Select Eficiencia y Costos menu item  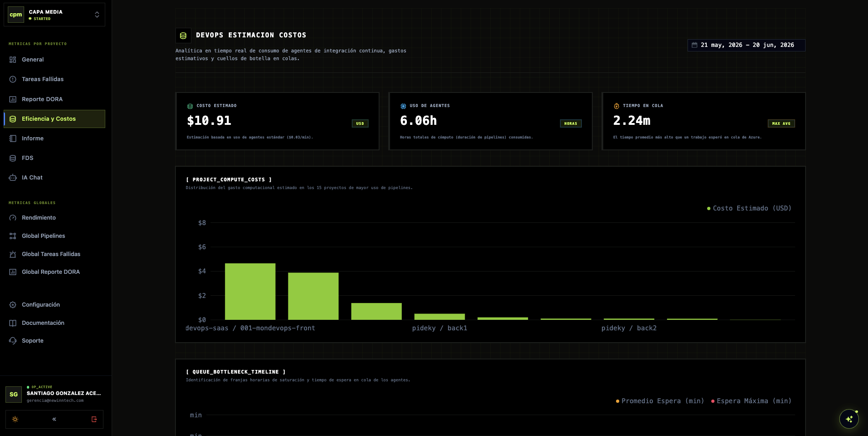[54, 119]
